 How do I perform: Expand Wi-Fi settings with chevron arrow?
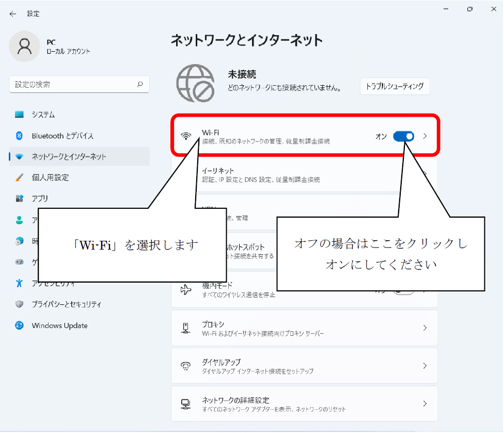(x=425, y=136)
